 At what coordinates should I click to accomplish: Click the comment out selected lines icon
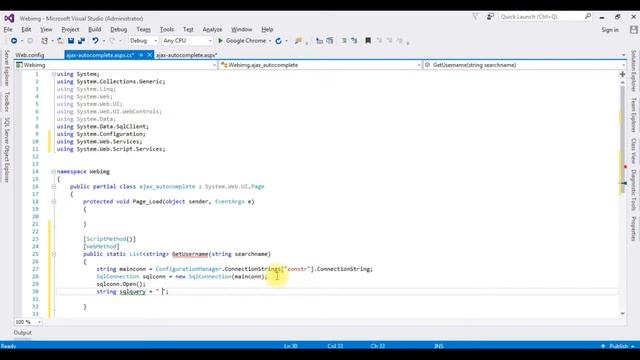tap(344, 41)
